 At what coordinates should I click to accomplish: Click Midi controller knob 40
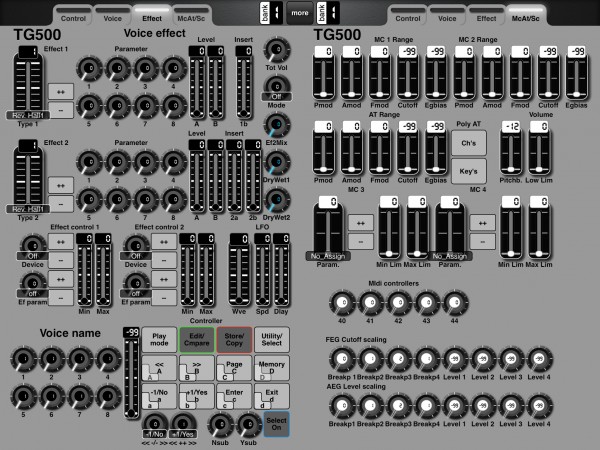click(x=342, y=303)
